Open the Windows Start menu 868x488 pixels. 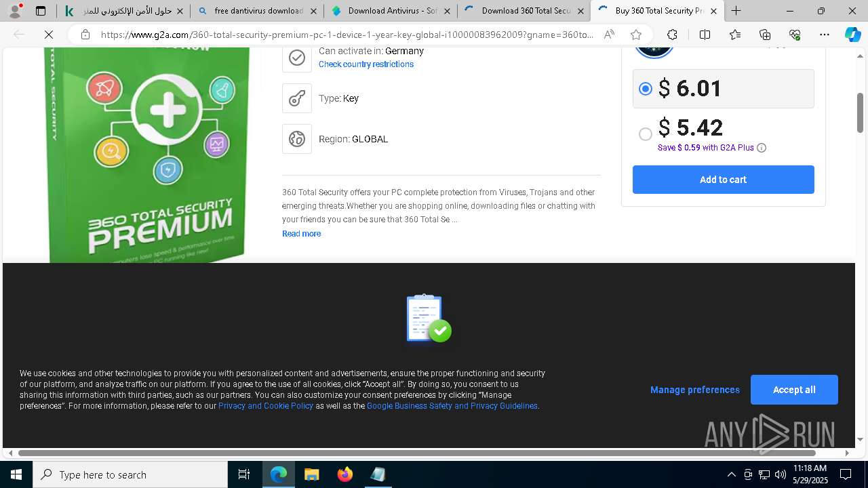coord(16,474)
